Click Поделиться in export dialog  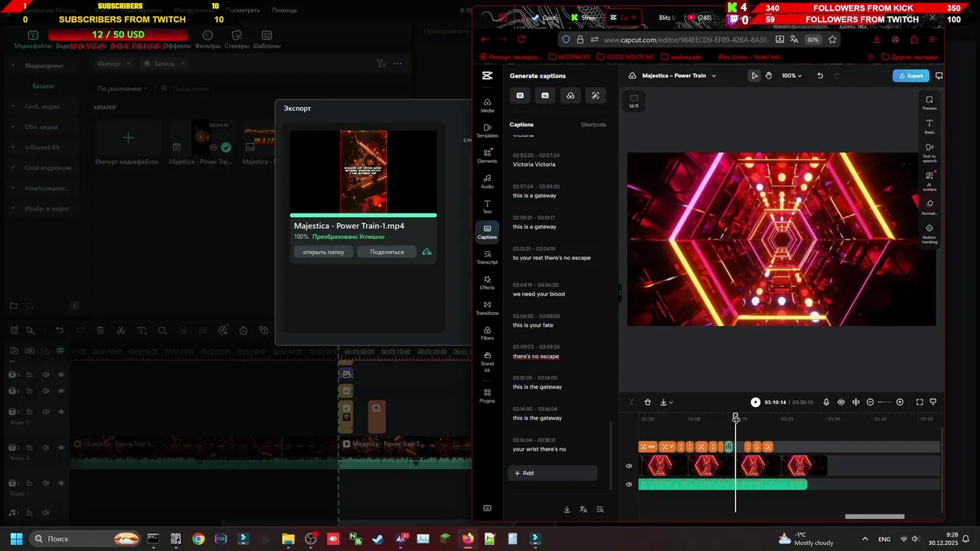[387, 252]
